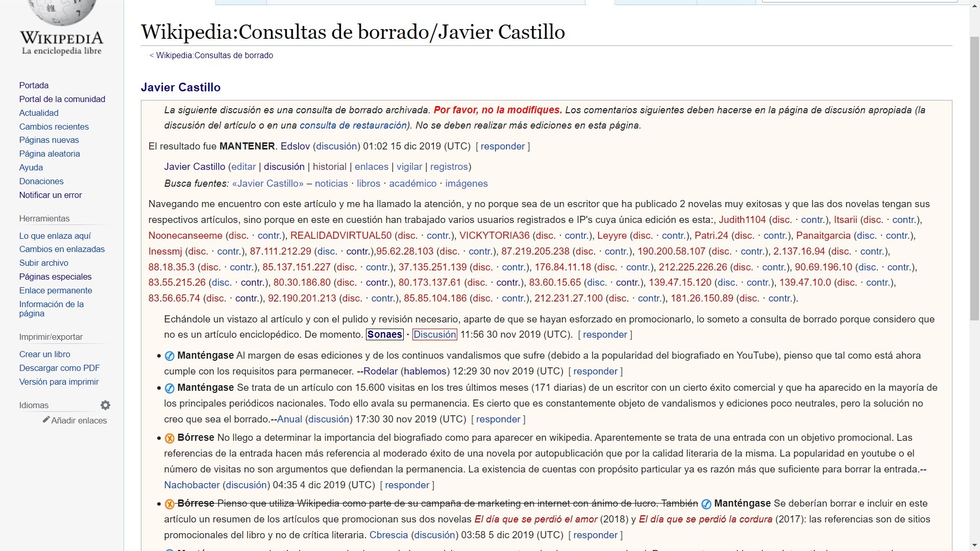
Task: Click Manténgase check icon in Anual's vote
Action: pos(169,388)
